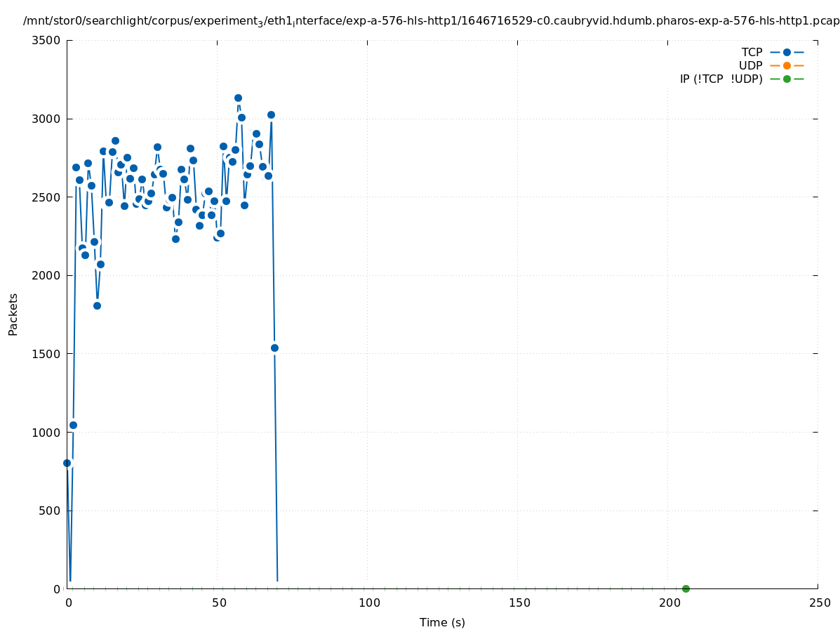This screenshot has height=632, width=840.
Task: Click the Packets y-axis label
Action: point(13,314)
